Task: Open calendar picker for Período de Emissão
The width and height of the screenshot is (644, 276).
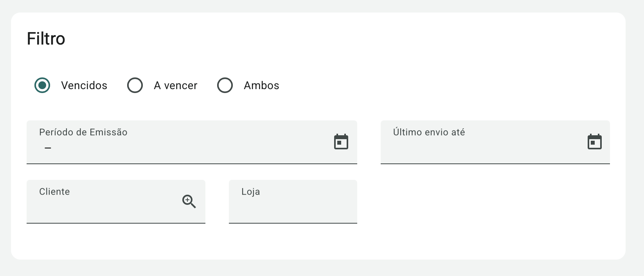Action: coord(341,142)
